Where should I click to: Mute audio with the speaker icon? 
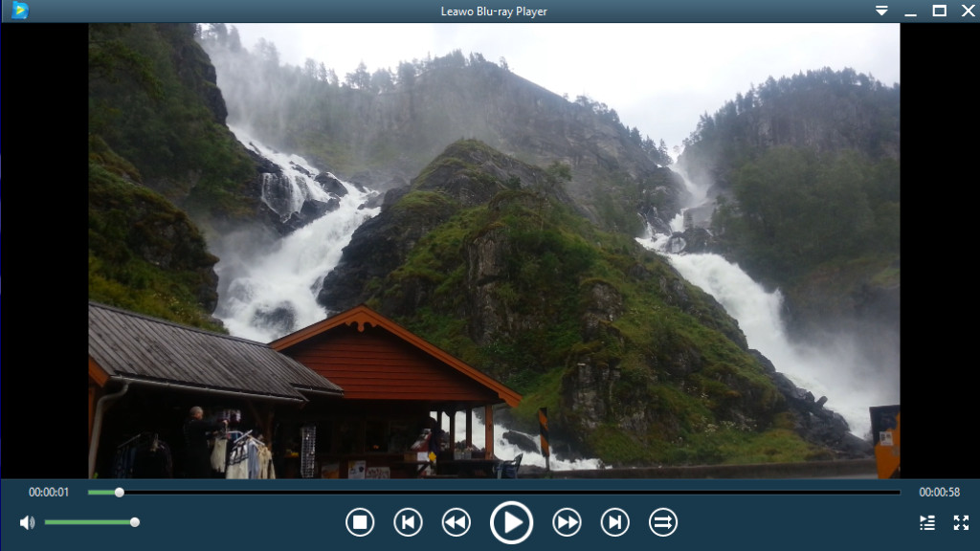[x=27, y=522]
